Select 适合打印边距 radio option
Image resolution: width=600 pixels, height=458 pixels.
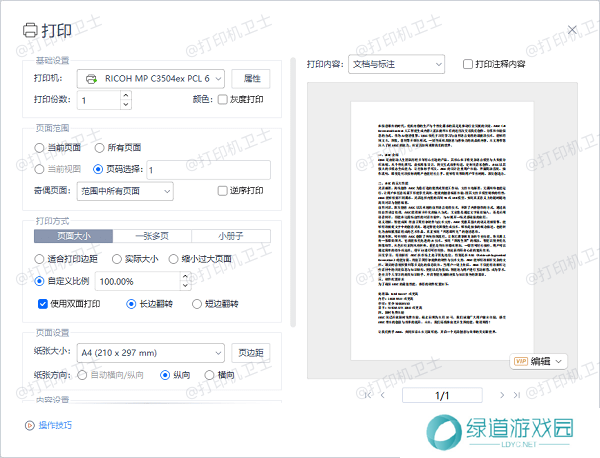pos(39,259)
